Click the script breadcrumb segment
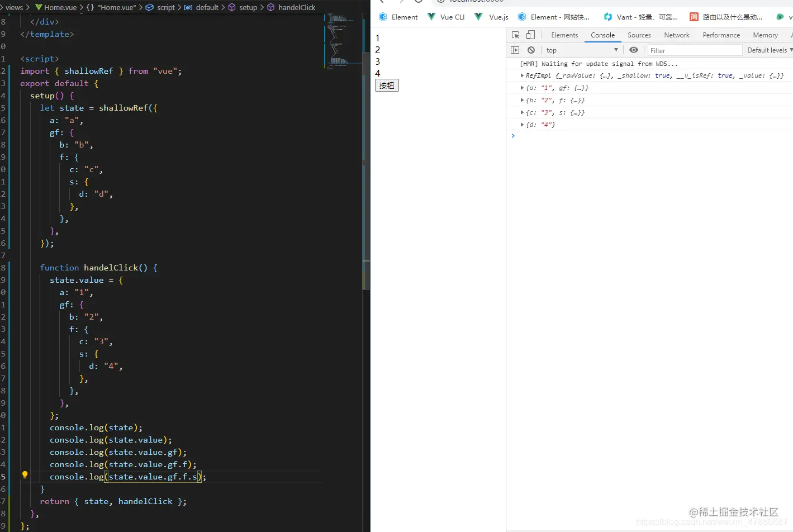 (x=160, y=7)
